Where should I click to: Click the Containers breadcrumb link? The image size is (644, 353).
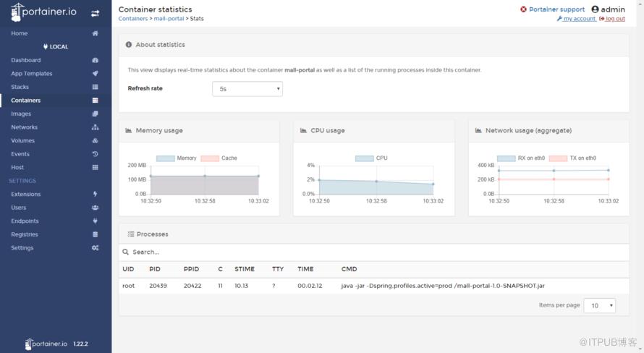133,19
